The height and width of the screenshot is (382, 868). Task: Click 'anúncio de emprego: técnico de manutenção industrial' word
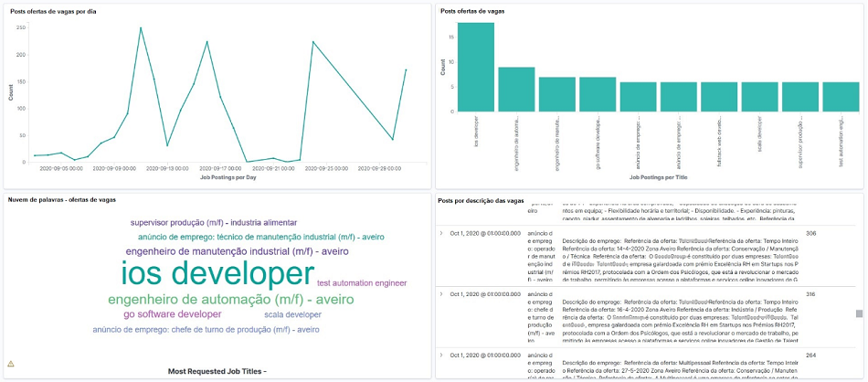261,237
